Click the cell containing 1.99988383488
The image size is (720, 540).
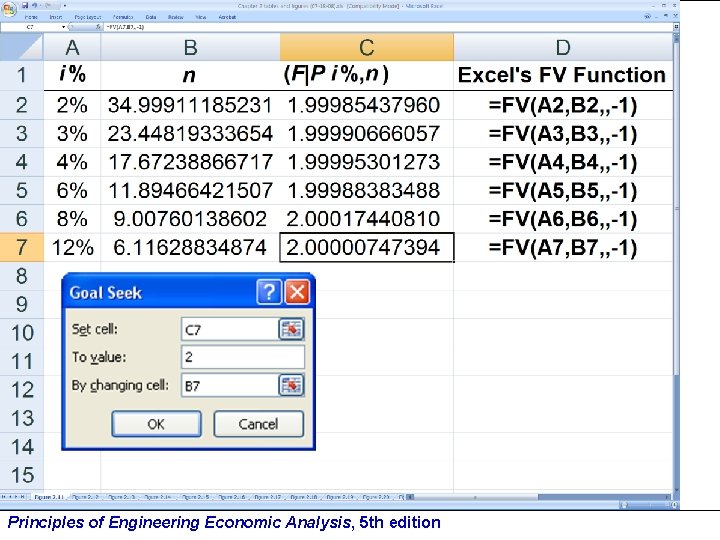click(366, 191)
